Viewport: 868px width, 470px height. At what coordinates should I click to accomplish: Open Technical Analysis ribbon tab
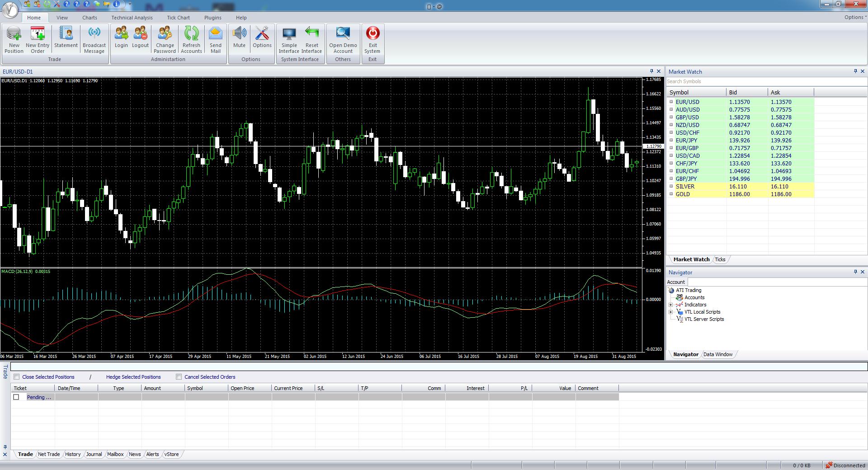(x=132, y=18)
